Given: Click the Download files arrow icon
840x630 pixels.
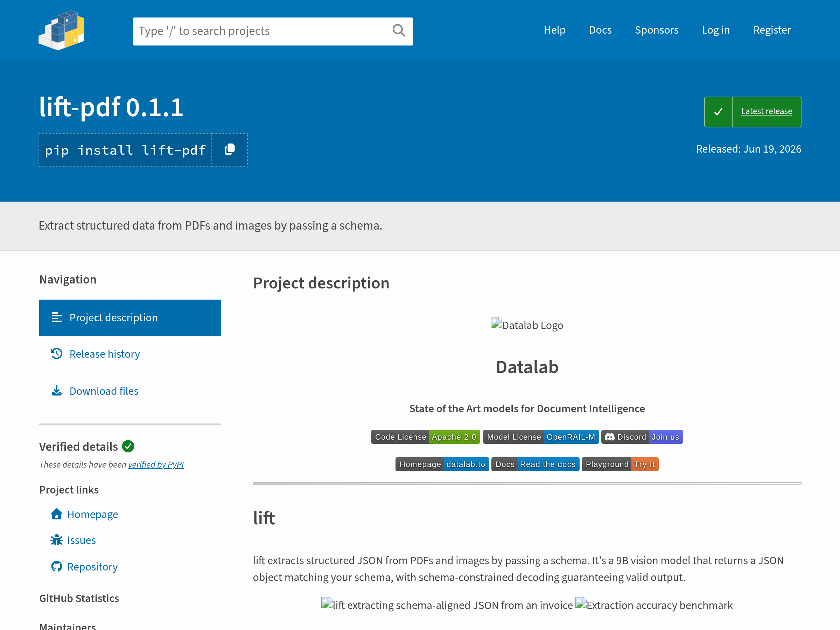Looking at the screenshot, I should (x=57, y=391).
